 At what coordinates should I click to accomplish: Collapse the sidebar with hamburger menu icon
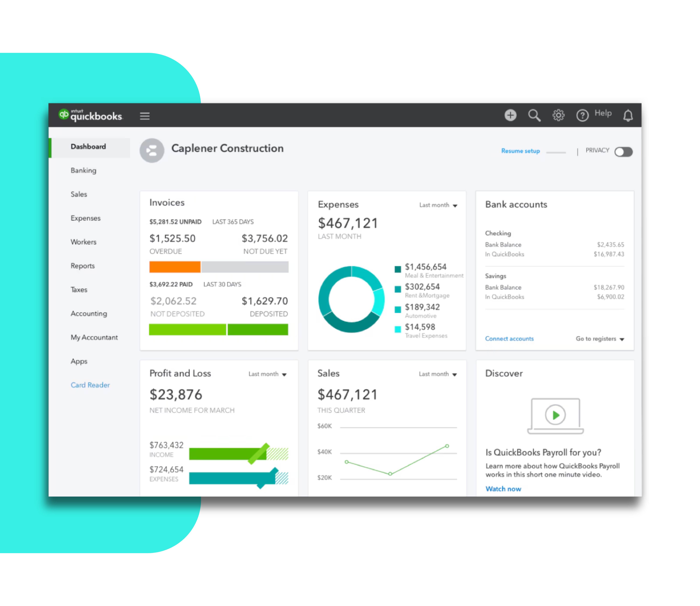(x=145, y=116)
